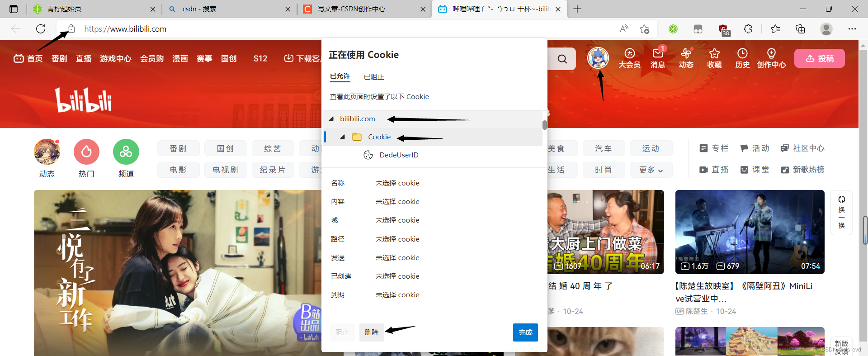Open a new browser tab
Screen dimensions: 868x356
click(x=577, y=9)
